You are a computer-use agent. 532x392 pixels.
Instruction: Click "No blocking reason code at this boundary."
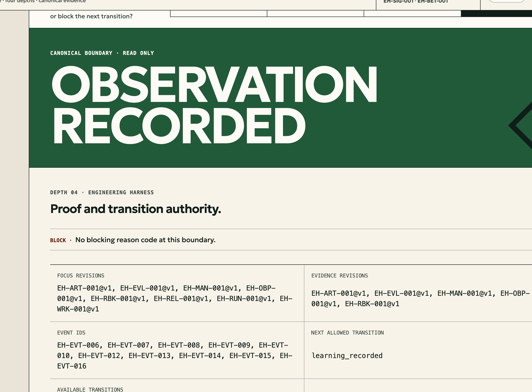[x=145, y=240]
